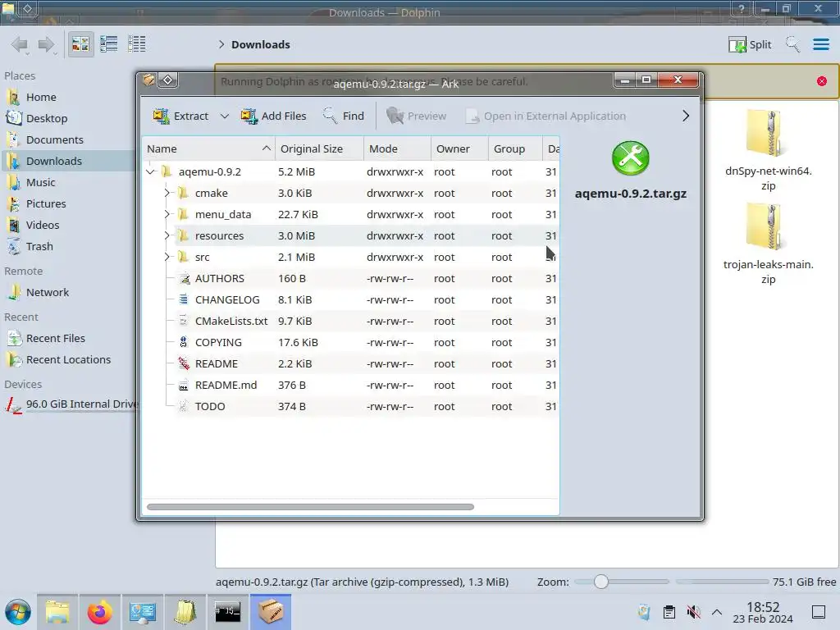Select dnSpy-net-win64.zip file
The width and height of the screenshot is (840, 630).
(x=768, y=151)
